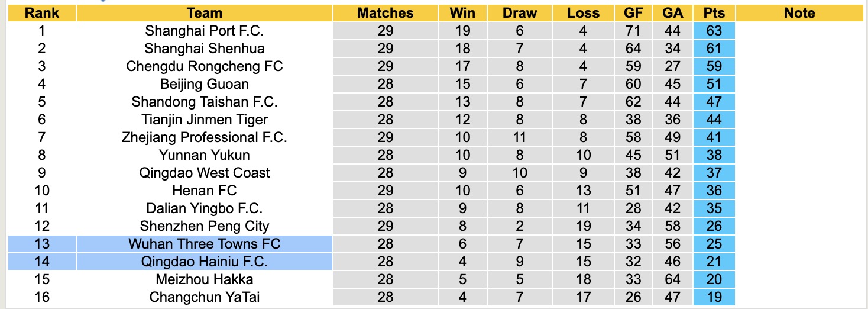This screenshot has width=868, height=309.
Task: Click Shanghai Shenhua's 61 points cell
Action: 714,49
